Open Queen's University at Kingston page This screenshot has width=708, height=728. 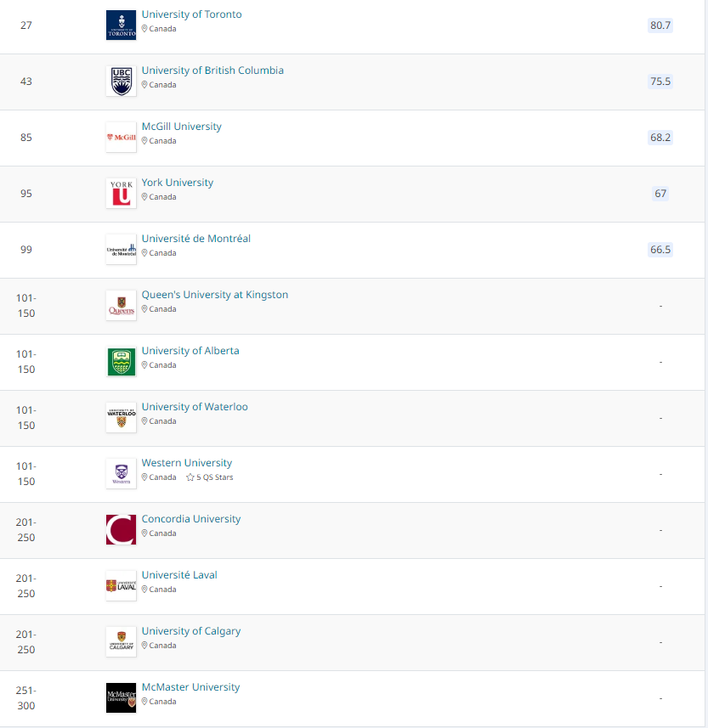tap(214, 295)
